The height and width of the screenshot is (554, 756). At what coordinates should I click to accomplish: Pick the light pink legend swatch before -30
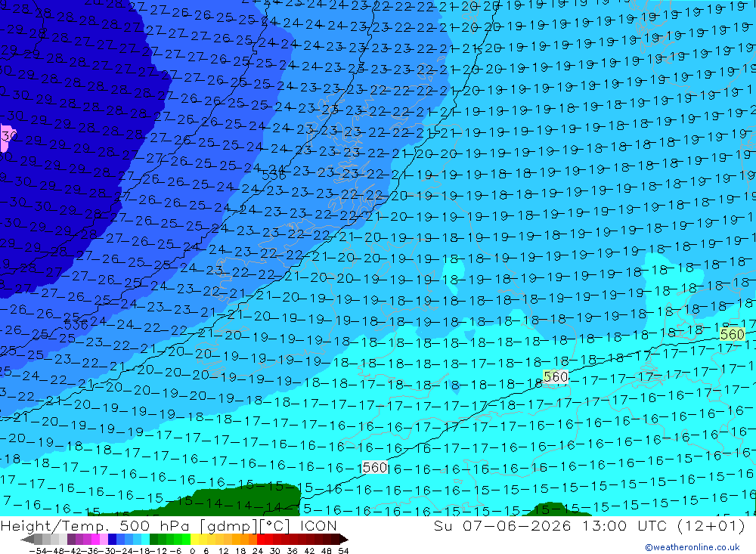coord(104,539)
